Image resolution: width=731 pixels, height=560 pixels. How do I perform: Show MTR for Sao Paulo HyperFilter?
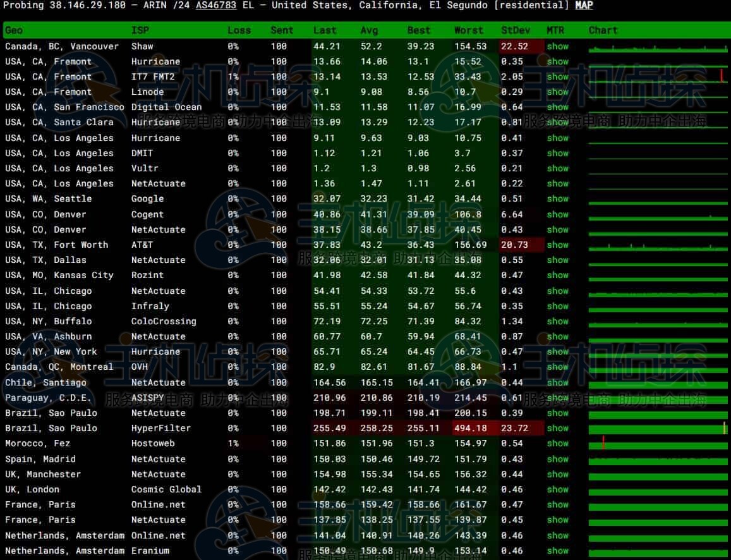[557, 428]
